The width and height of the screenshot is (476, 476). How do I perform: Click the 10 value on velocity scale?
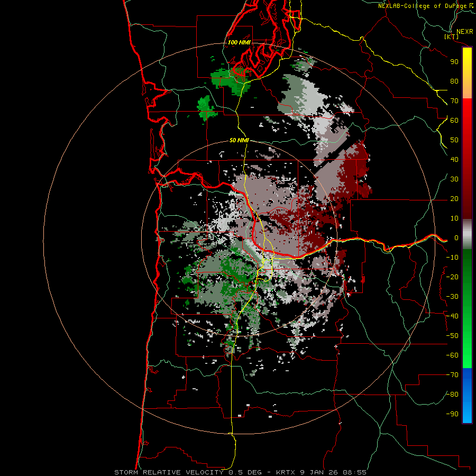[x=454, y=218]
